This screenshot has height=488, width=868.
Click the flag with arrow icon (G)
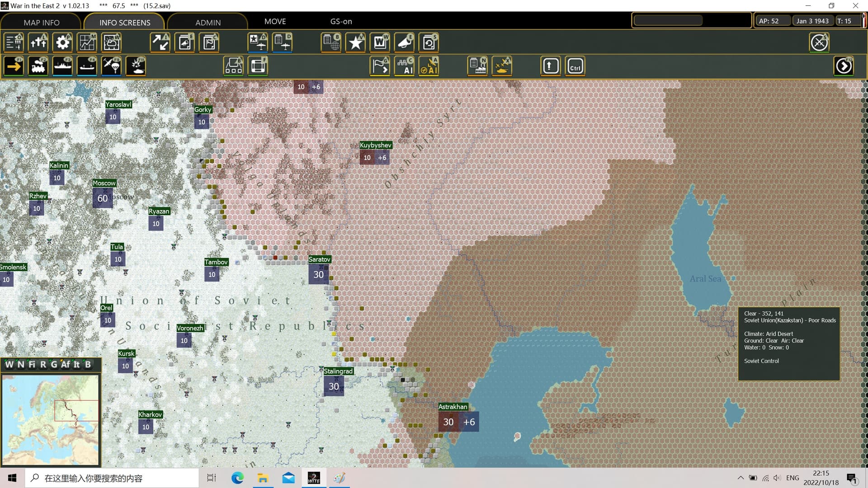point(380,66)
